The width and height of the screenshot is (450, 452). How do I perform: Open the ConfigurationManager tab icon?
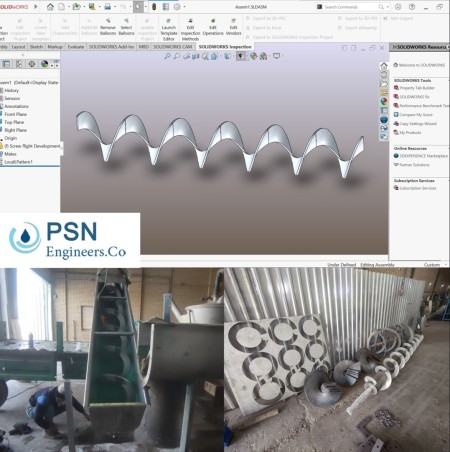coord(19,64)
